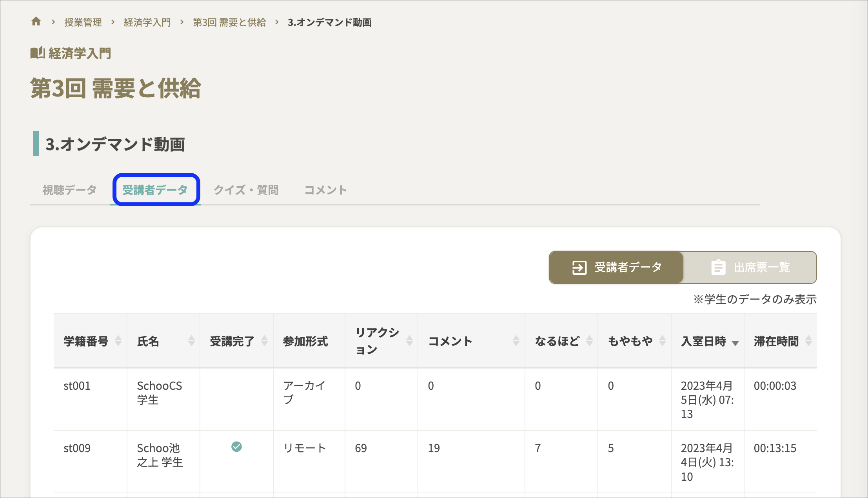The width and height of the screenshot is (868, 498).
Task: Click the home icon in breadcrumb
Action: pos(36,22)
